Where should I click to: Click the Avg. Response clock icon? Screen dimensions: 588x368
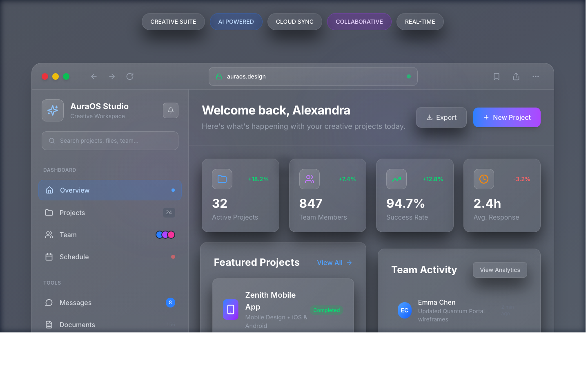pos(483,179)
